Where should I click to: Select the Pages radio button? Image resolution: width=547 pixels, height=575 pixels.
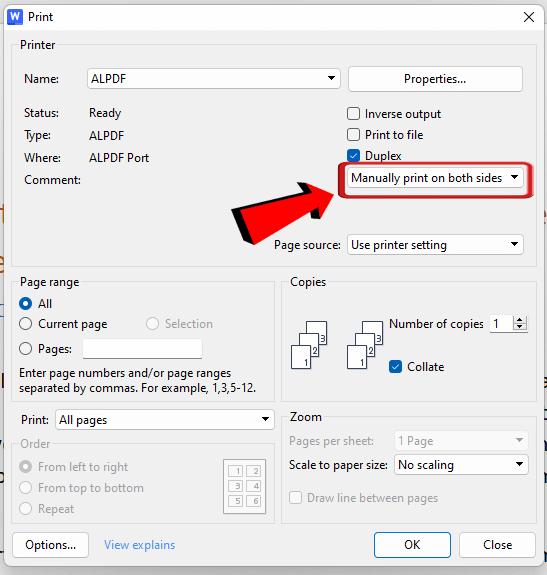(x=25, y=348)
